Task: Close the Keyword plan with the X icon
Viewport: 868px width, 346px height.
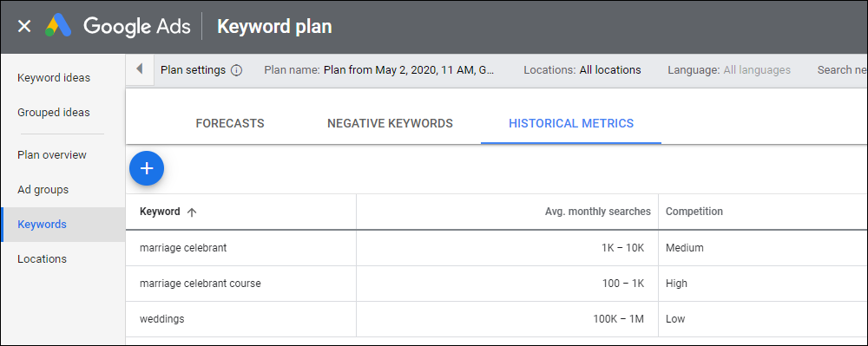Action: click(x=24, y=26)
